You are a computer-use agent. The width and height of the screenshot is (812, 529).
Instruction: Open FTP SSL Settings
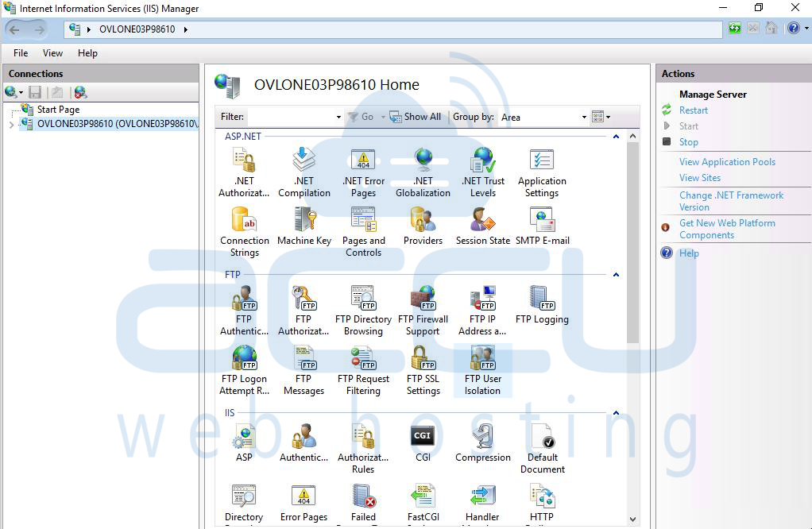(423, 369)
